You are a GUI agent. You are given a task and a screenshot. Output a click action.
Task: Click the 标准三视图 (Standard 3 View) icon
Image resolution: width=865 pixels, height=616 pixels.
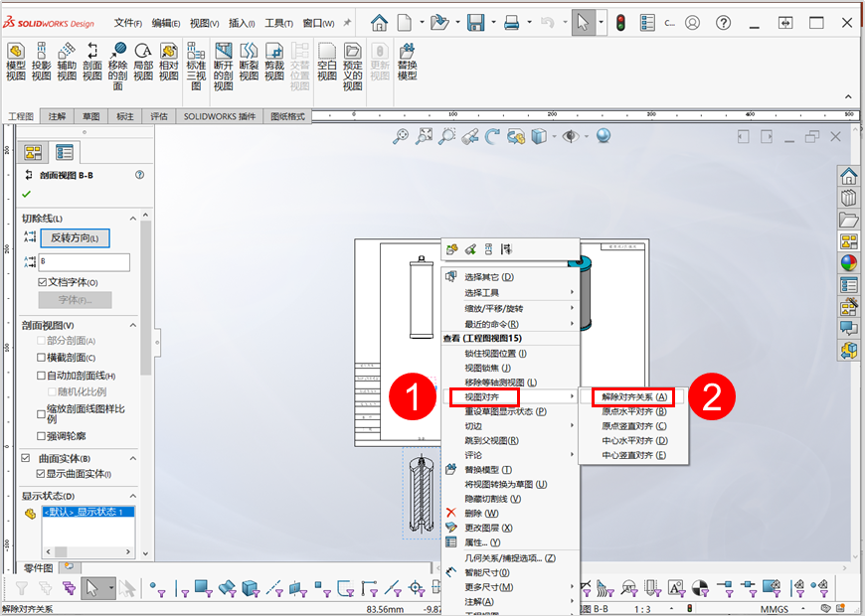pos(196,66)
